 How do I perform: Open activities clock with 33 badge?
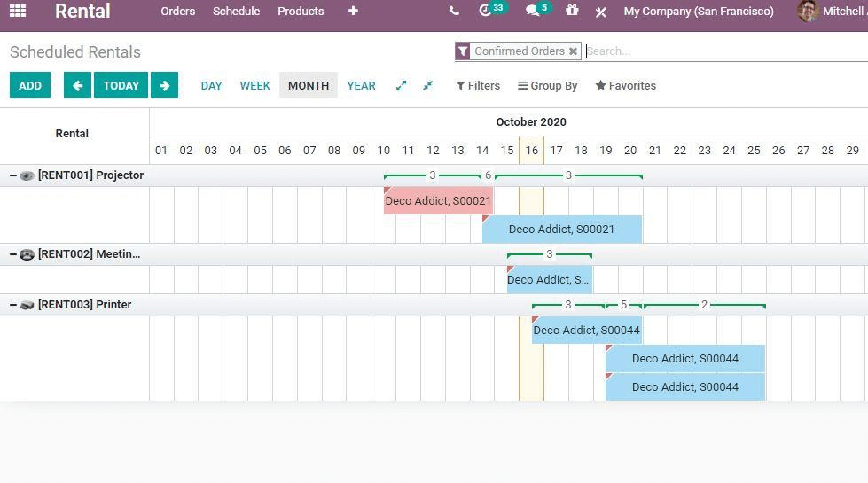(486, 12)
